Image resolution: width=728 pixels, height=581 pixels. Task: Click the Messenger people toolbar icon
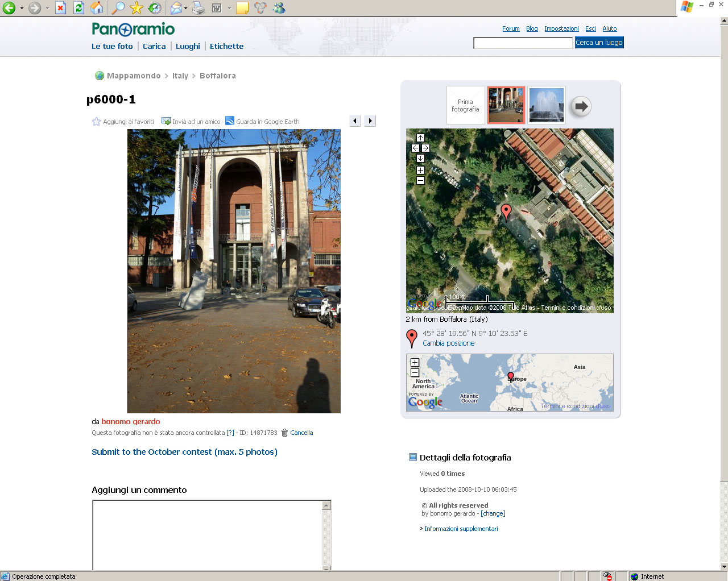click(x=279, y=8)
